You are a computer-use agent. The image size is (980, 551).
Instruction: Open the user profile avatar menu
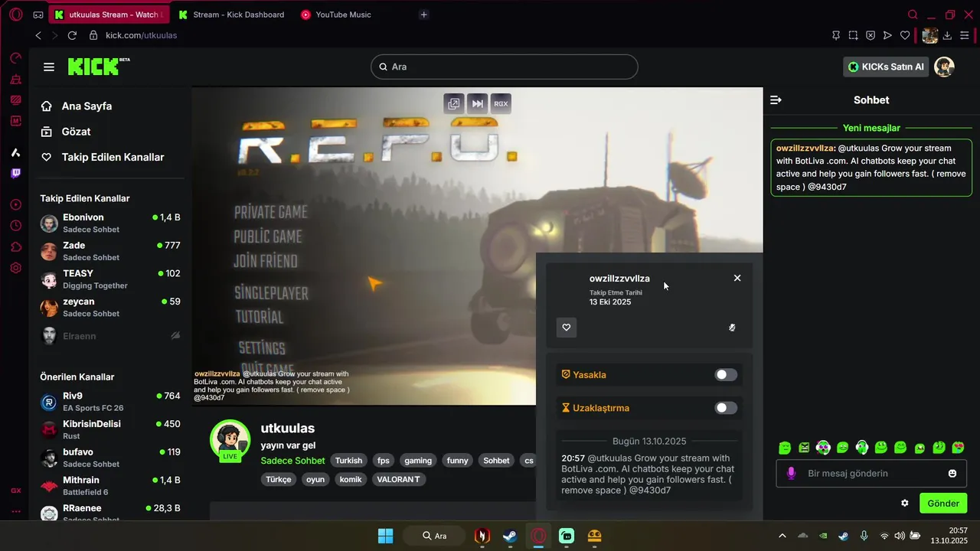(945, 67)
